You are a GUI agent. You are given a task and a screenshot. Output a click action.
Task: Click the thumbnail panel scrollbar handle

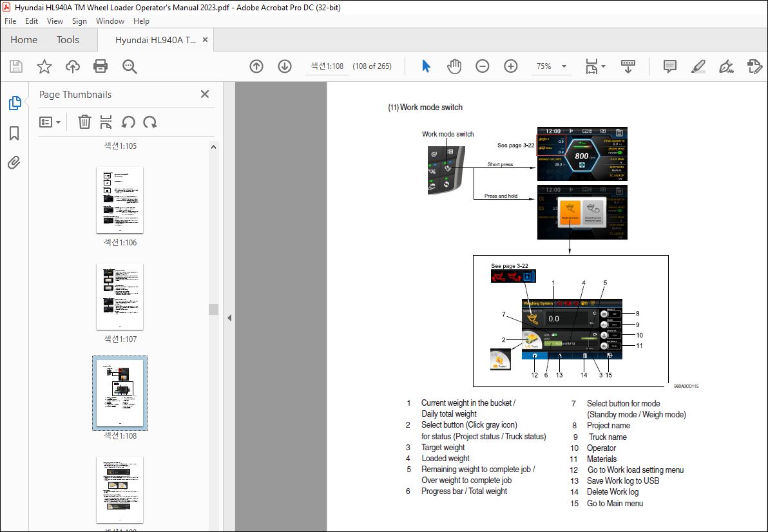(x=213, y=309)
